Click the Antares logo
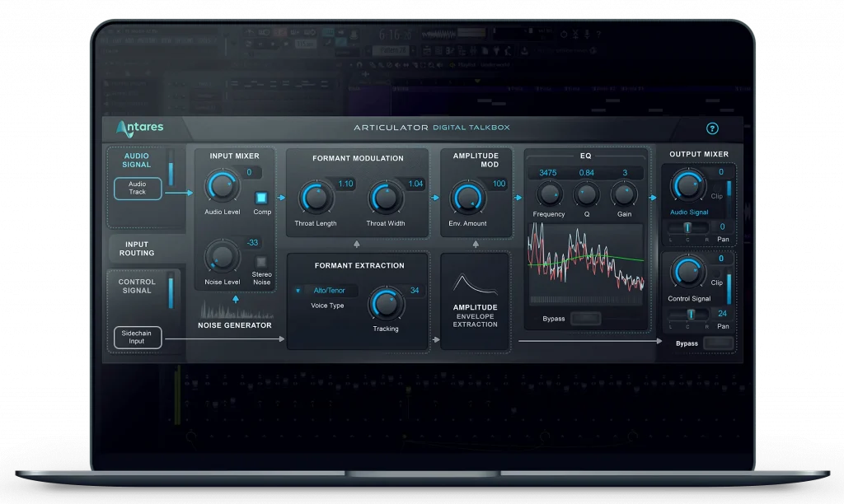844x504 pixels. (x=142, y=128)
